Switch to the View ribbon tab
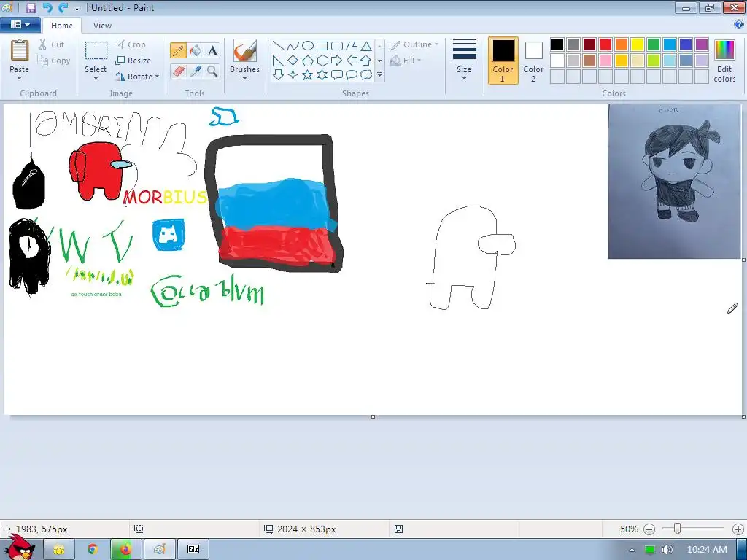This screenshot has width=747, height=560. click(102, 26)
